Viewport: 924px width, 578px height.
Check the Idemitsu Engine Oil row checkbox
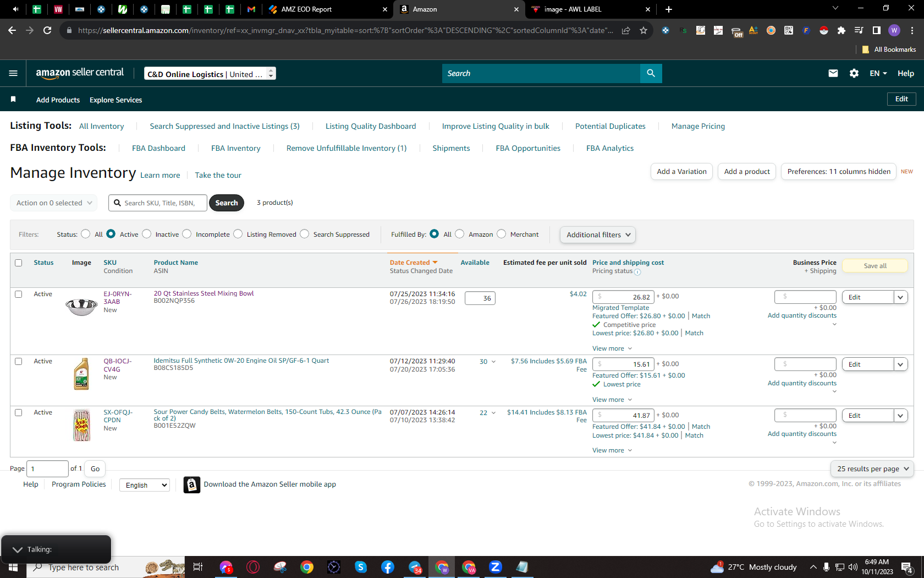(19, 361)
